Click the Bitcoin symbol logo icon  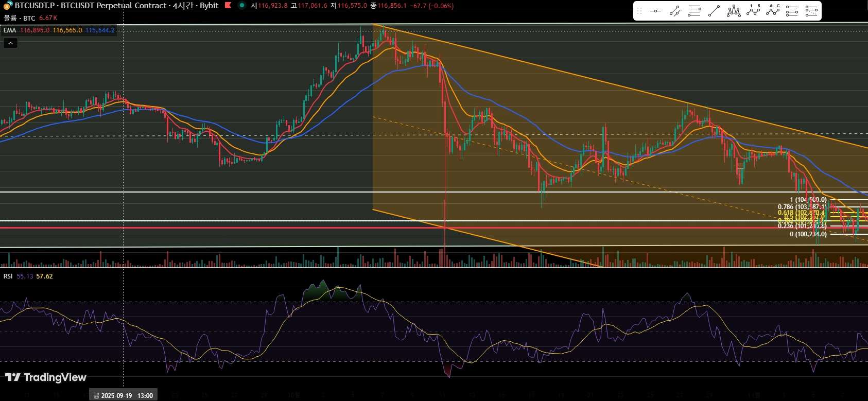pos(8,6)
